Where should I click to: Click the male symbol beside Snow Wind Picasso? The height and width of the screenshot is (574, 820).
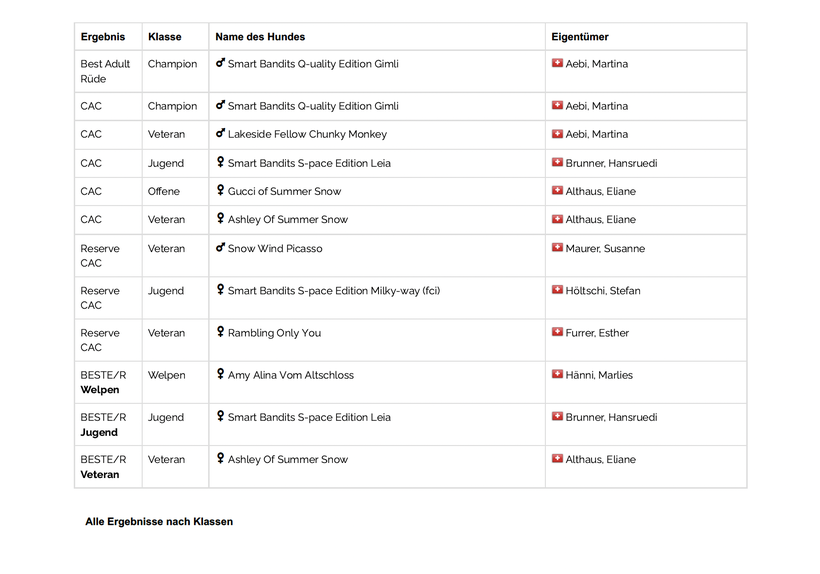coord(220,248)
